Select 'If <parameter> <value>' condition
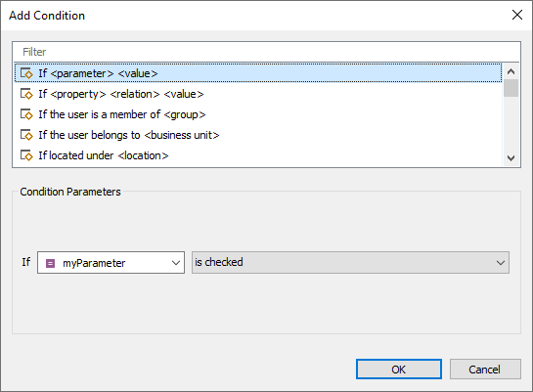533x392 pixels. pyautogui.click(x=258, y=73)
